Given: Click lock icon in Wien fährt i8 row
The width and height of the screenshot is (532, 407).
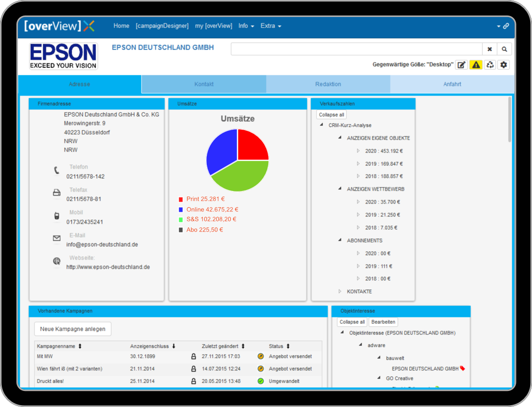Looking at the screenshot, I should [193, 369].
